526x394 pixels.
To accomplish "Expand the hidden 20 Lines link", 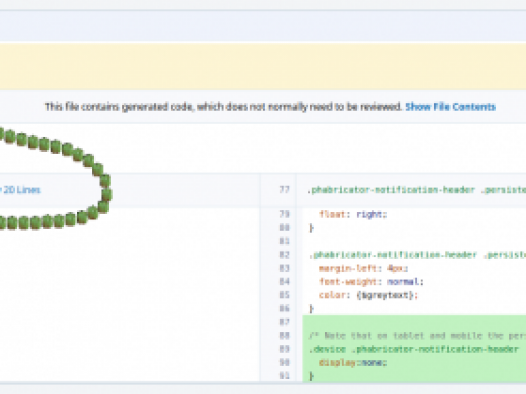I will (20, 190).
